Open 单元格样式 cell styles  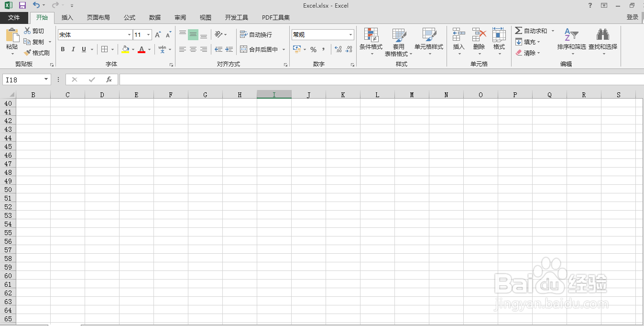pyautogui.click(x=429, y=41)
